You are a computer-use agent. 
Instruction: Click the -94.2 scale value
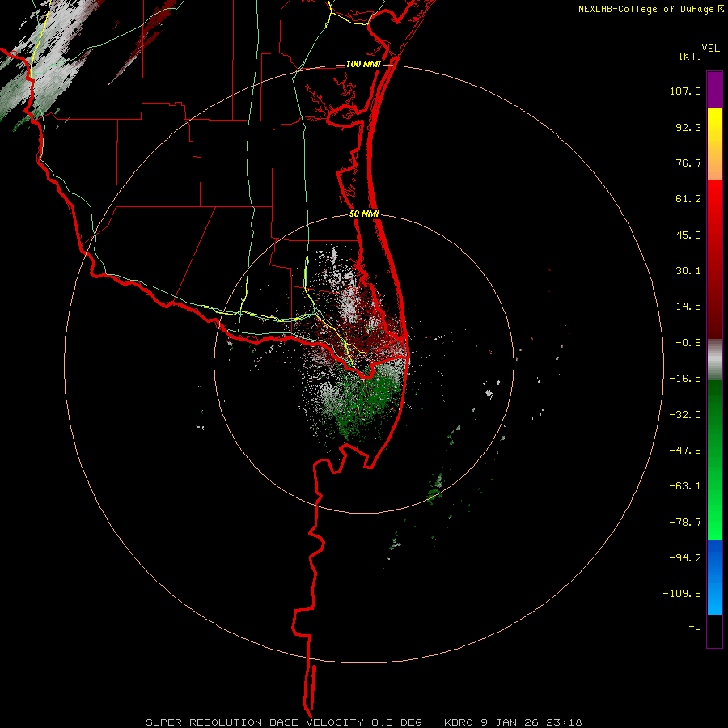tap(685, 558)
